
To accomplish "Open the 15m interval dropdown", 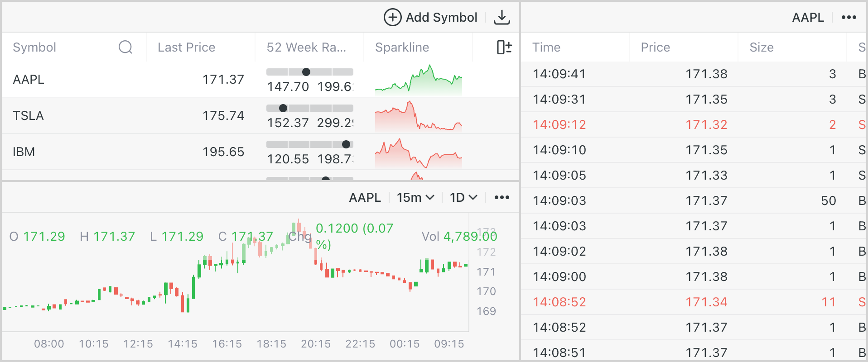I will [x=415, y=197].
